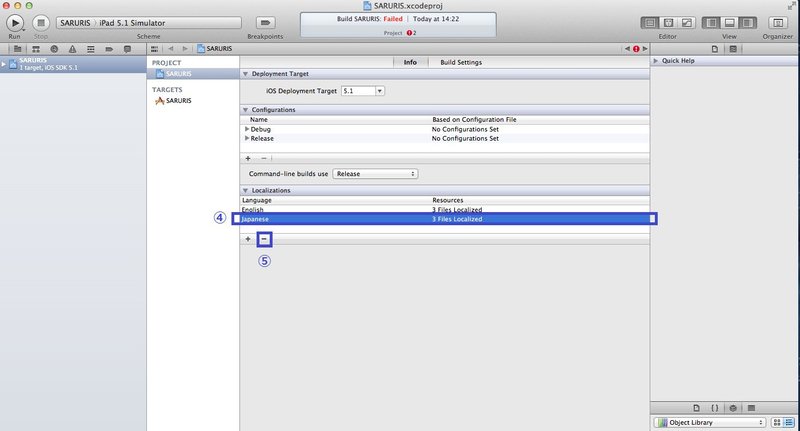800x431 pixels.
Task: Open the Symbol navigator icon
Action: [x=36, y=49]
